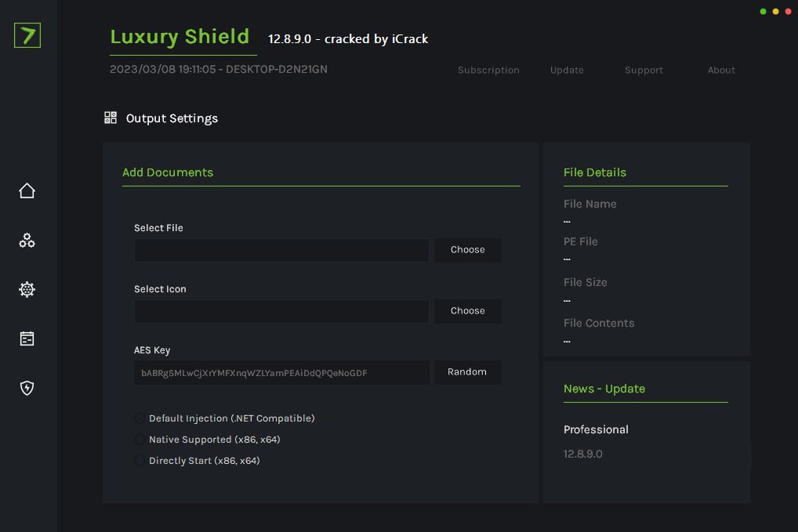Open the Update menu
Image resolution: width=798 pixels, height=532 pixels.
click(567, 70)
